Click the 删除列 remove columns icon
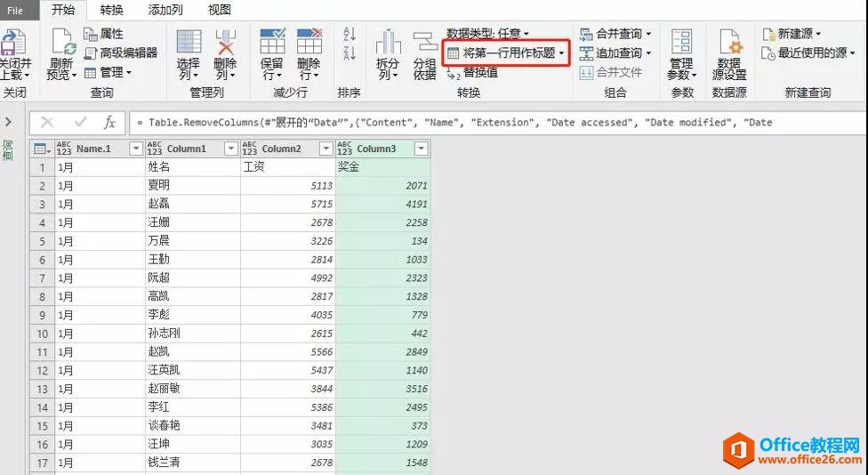868x475 pixels. (x=225, y=54)
